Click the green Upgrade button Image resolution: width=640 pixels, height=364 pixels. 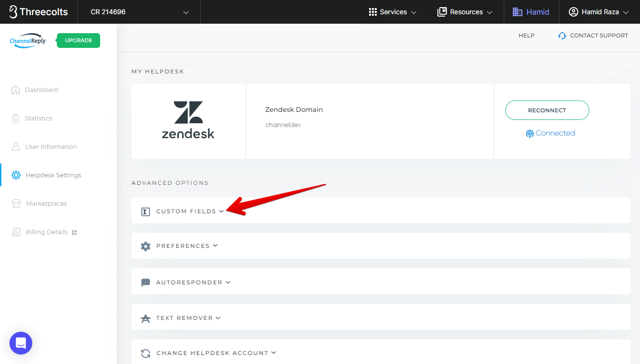(x=78, y=40)
